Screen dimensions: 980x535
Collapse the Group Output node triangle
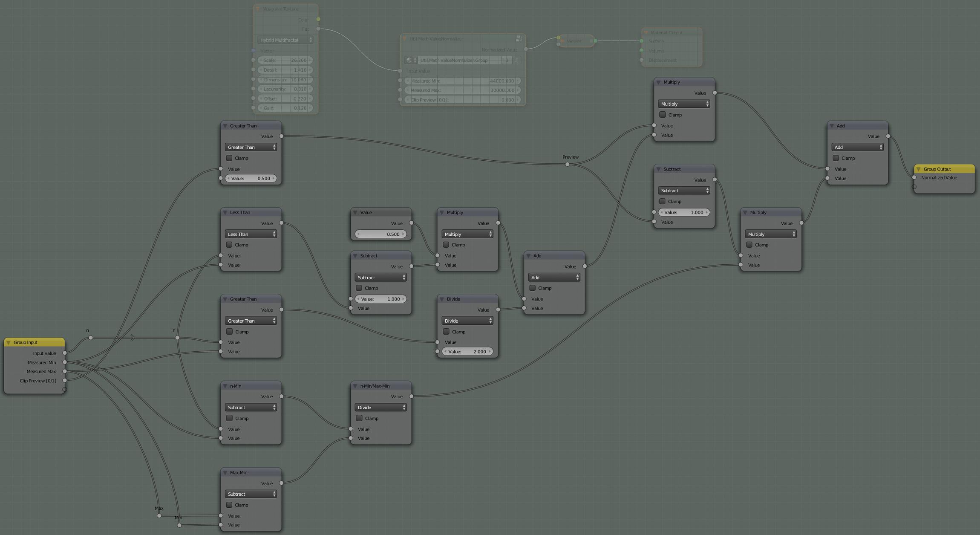click(918, 169)
